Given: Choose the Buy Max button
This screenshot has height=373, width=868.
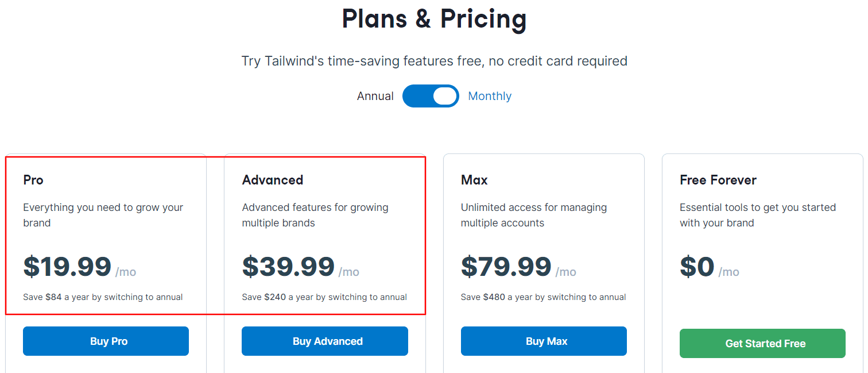Looking at the screenshot, I should pos(544,341).
